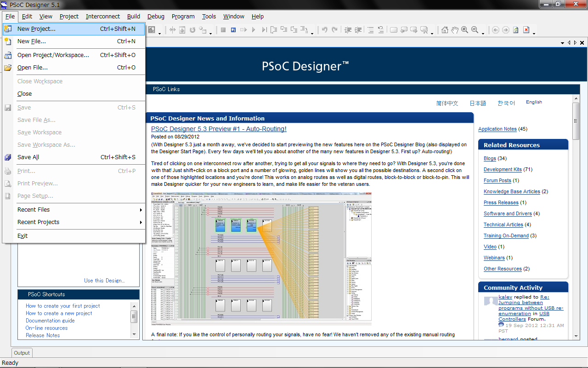Click the Open Project/Workspace folder icon

pyautogui.click(x=8, y=55)
